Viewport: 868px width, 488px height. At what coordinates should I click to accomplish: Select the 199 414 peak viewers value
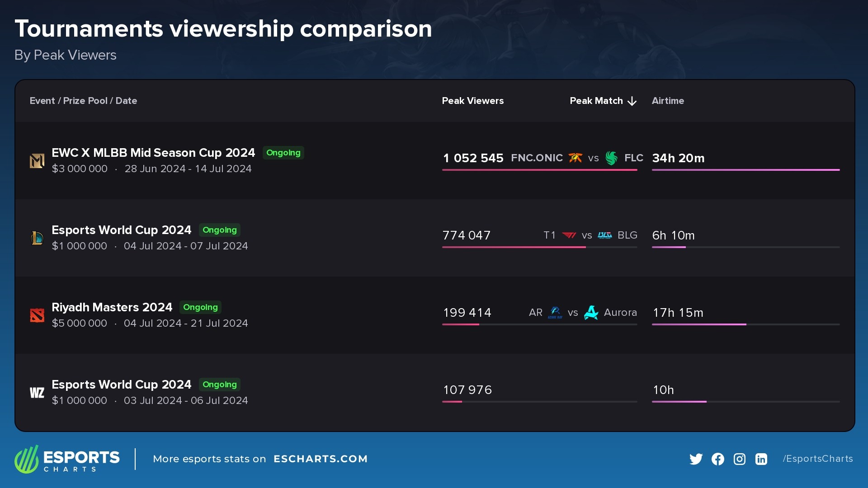pos(467,313)
